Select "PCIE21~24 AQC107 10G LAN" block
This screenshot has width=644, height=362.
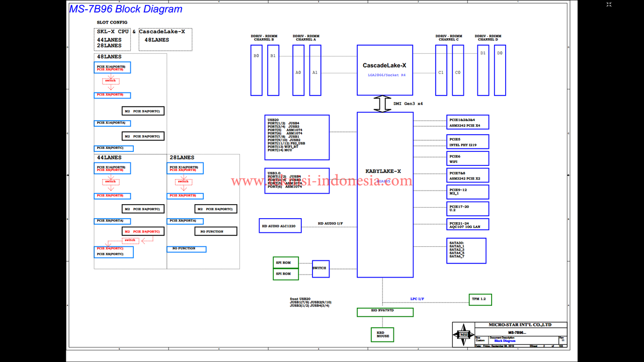[x=468, y=225]
